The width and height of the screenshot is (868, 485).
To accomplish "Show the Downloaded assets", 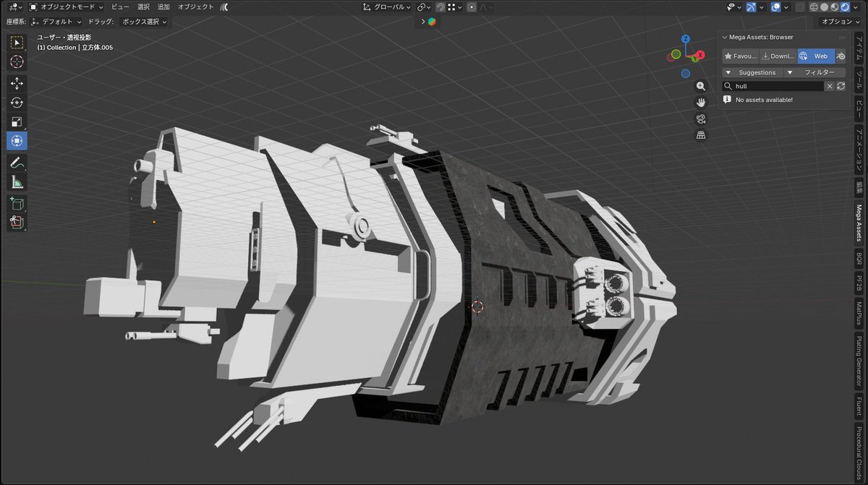I will [x=778, y=56].
